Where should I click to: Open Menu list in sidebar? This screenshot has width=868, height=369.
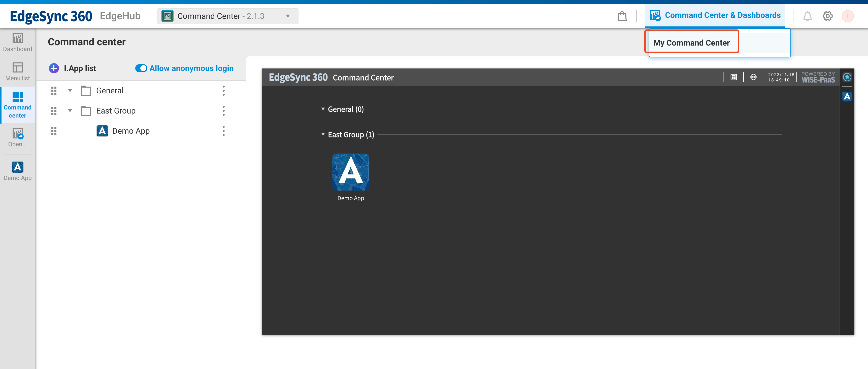18,71
